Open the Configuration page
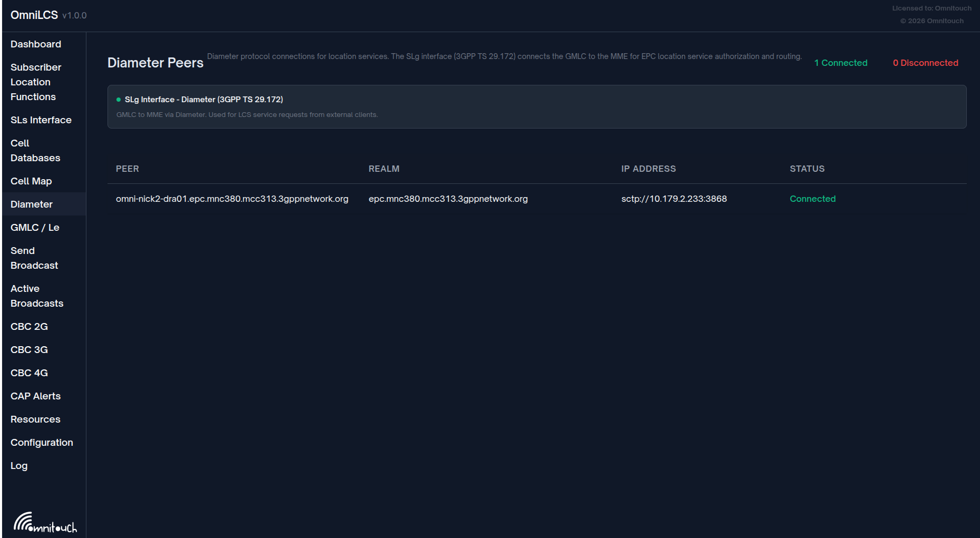 coord(42,443)
